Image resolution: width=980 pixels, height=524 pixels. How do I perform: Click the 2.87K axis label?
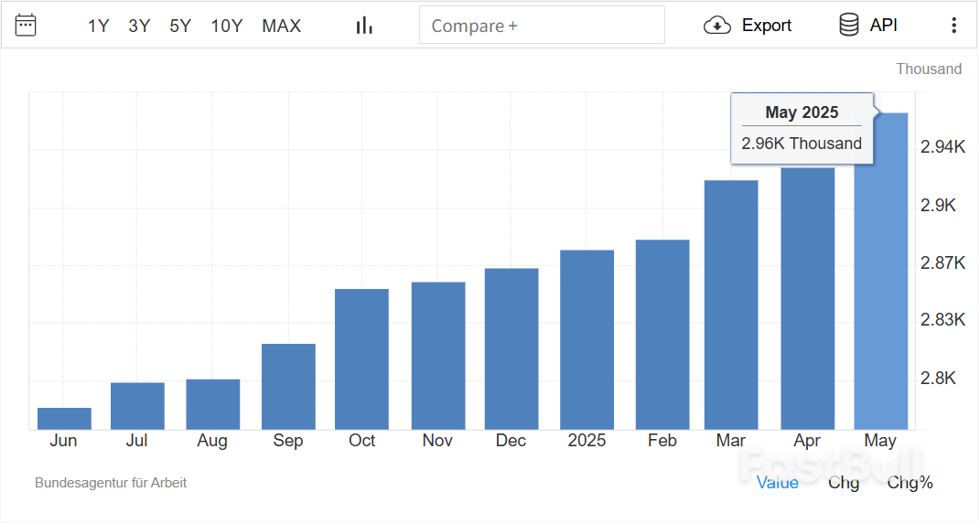click(942, 263)
